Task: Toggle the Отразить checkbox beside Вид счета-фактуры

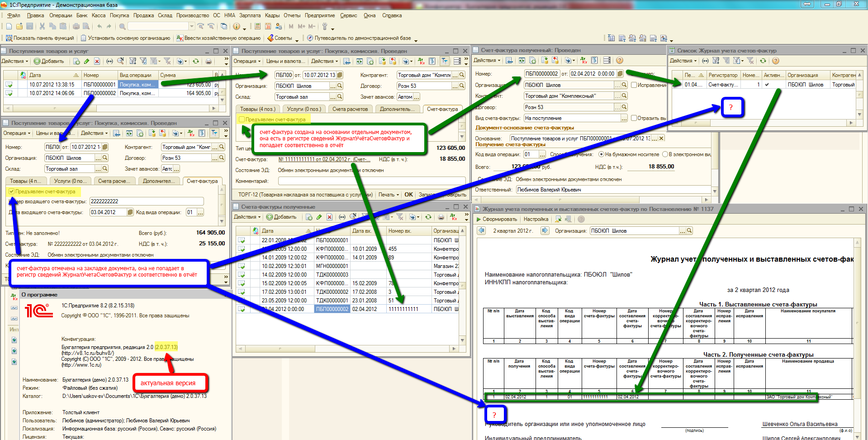Action: pos(634,118)
